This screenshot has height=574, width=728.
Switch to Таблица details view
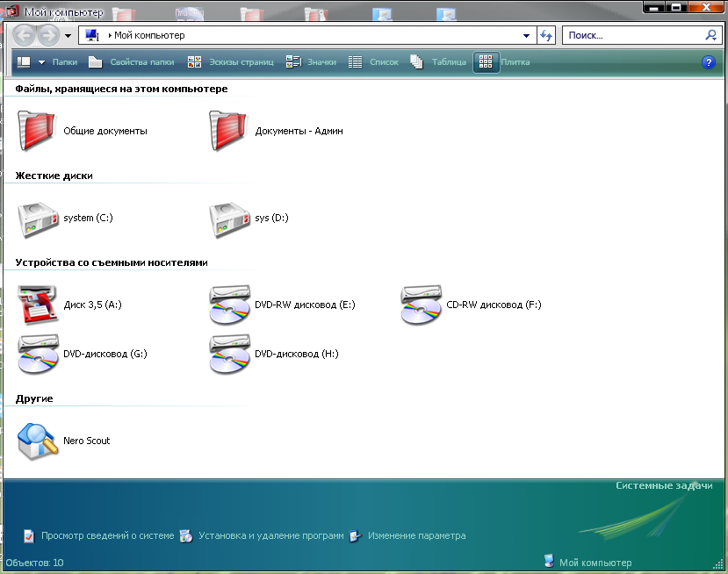pyautogui.click(x=449, y=62)
